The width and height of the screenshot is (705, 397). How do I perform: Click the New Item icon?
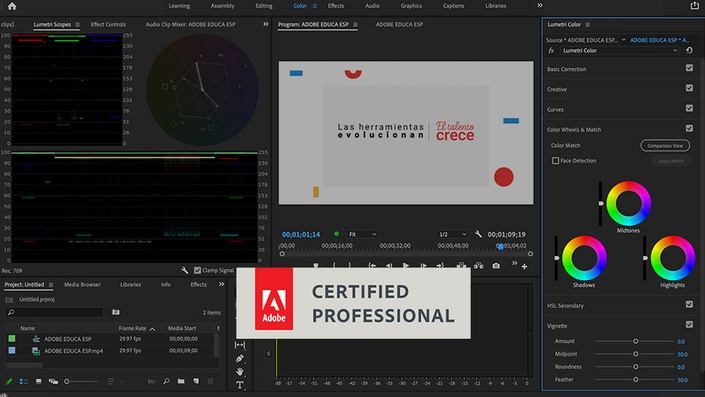(x=196, y=381)
